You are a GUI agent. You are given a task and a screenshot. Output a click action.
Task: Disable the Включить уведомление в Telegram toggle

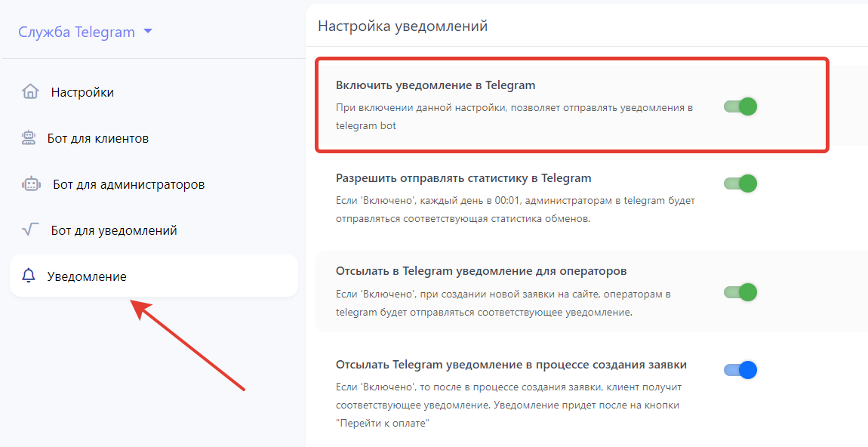tap(740, 106)
